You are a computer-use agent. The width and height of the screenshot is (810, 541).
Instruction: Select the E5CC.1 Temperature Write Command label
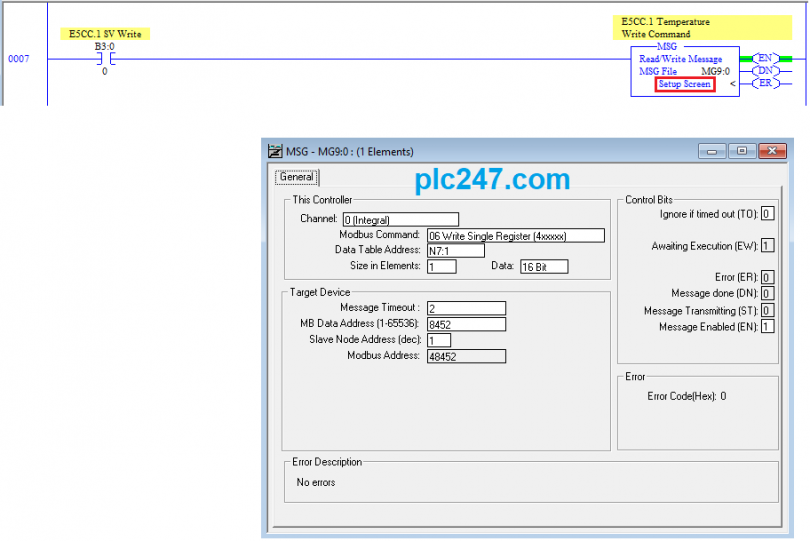tap(702, 28)
